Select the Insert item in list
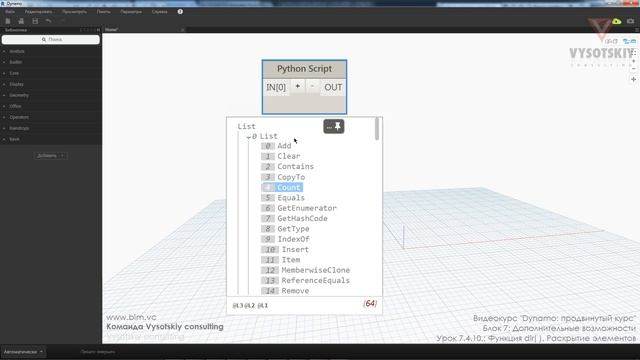Screen dimensions: 640x360 point(295,249)
